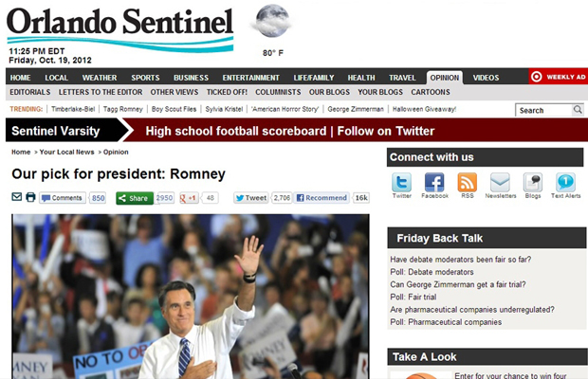Open 'Can George Zimmerman get a fair trial?' link
This screenshot has width=588, height=379.
pos(458,284)
